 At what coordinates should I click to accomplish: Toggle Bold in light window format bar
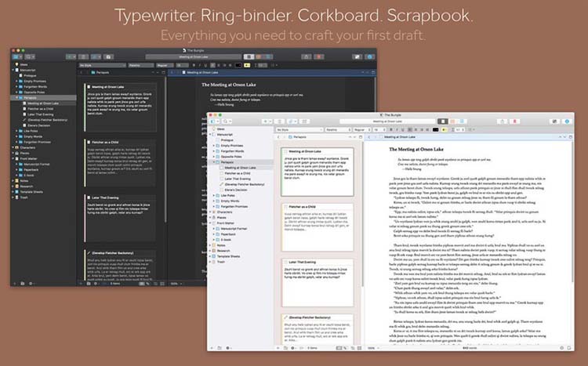[x=391, y=130]
